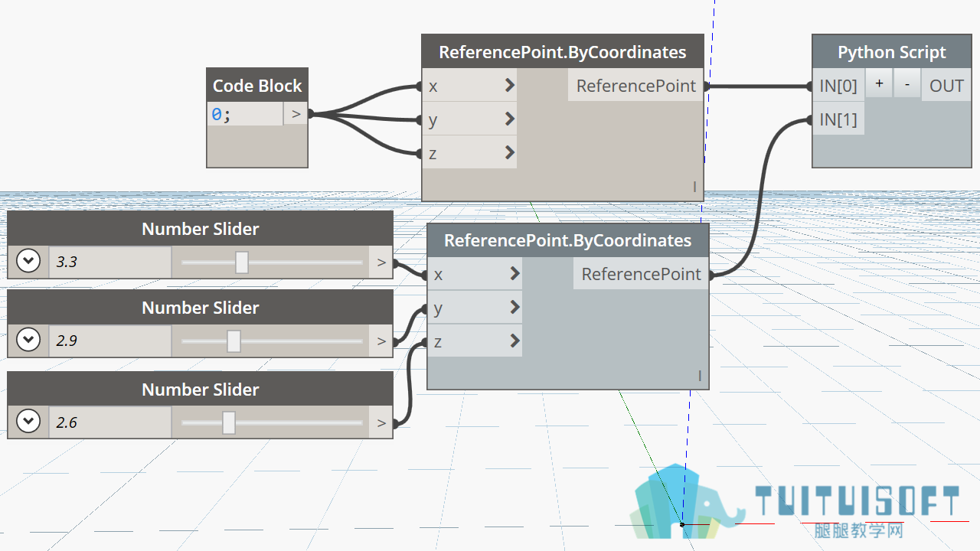The image size is (980, 551).
Task: Click z input of the slider-fed ReferencePoint node
Action: 475,341
